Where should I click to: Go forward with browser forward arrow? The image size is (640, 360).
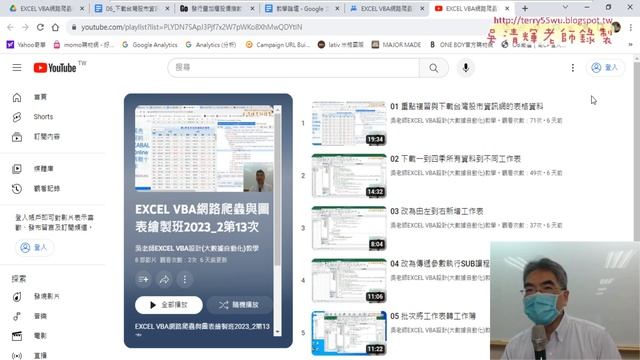click(x=25, y=27)
